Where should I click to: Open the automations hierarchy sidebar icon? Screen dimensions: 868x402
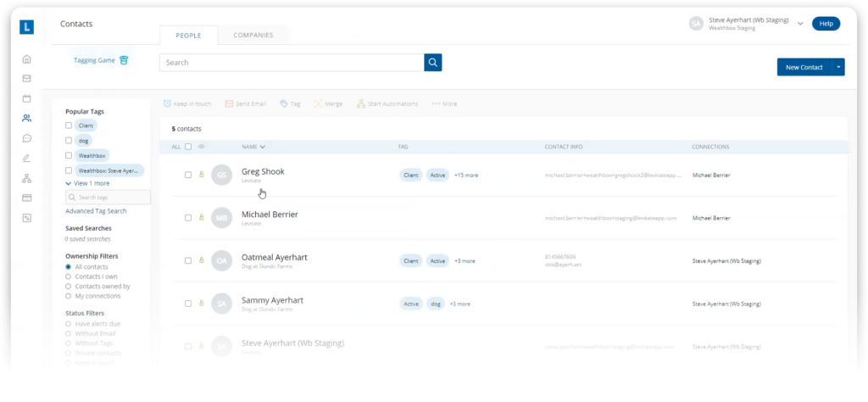26,178
